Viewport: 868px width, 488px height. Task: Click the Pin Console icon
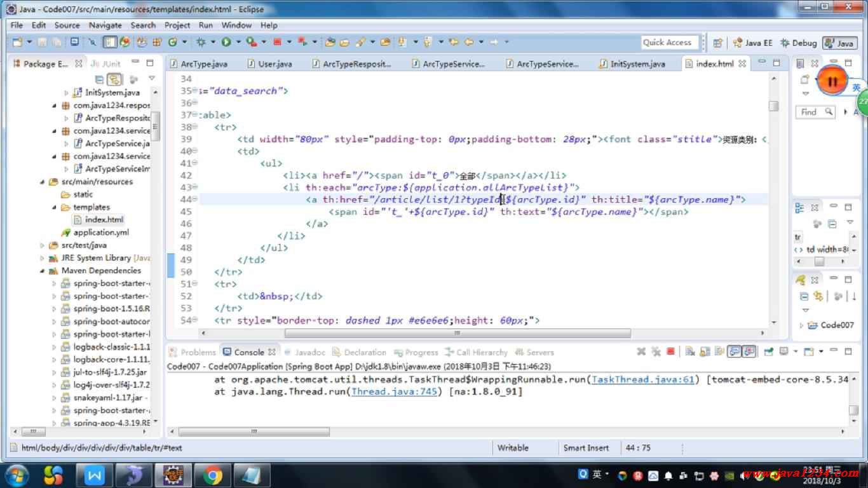768,351
